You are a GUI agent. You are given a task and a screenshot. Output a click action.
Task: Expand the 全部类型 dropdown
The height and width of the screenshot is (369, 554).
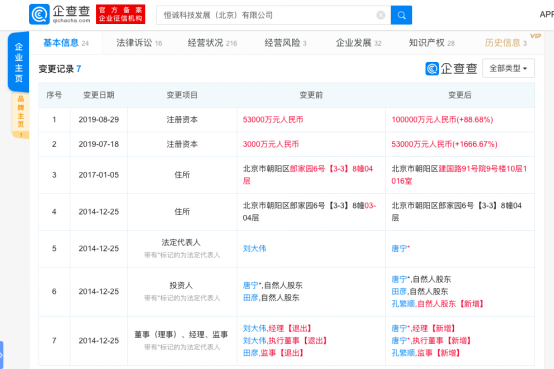tap(508, 68)
